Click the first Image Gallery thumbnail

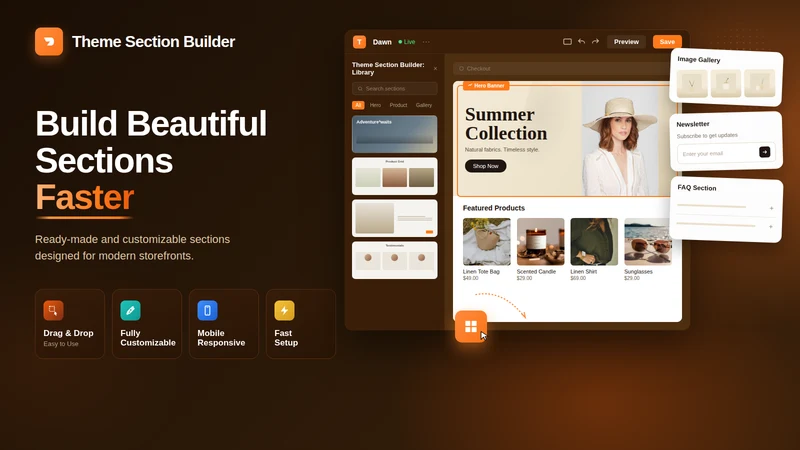point(692,83)
